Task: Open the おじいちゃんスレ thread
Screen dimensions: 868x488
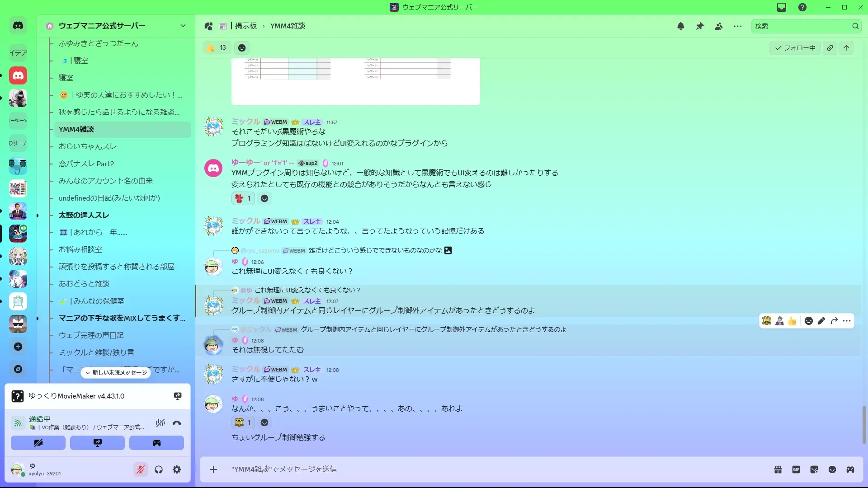Action: click(88, 146)
